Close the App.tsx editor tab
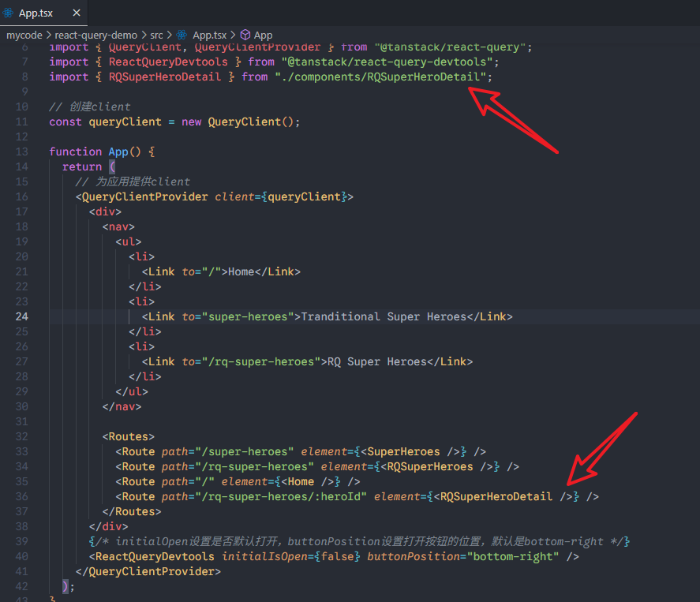700x602 pixels. 76,13
